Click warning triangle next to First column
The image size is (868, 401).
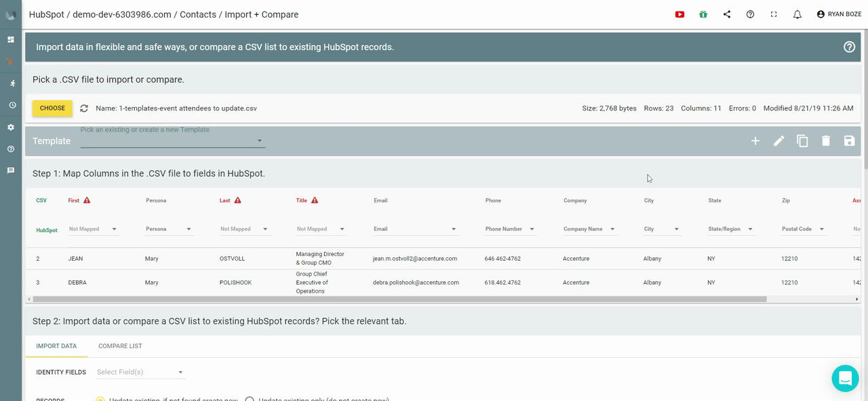(x=87, y=200)
